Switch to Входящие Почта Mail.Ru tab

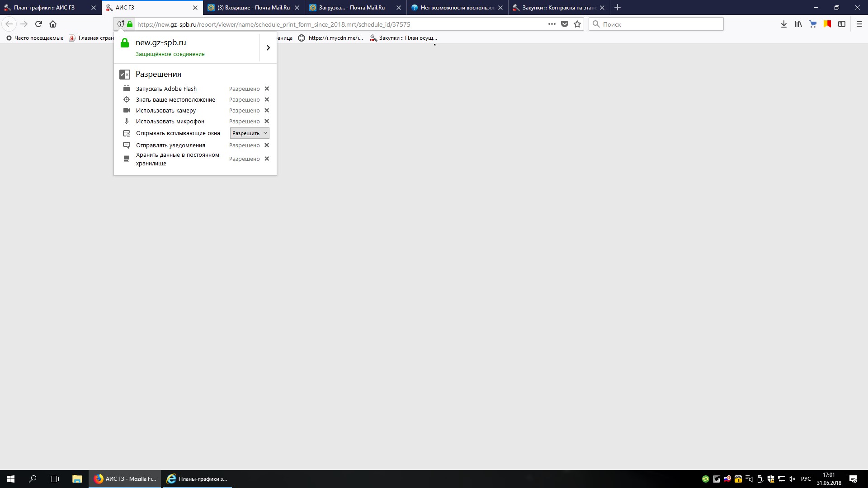(x=253, y=8)
